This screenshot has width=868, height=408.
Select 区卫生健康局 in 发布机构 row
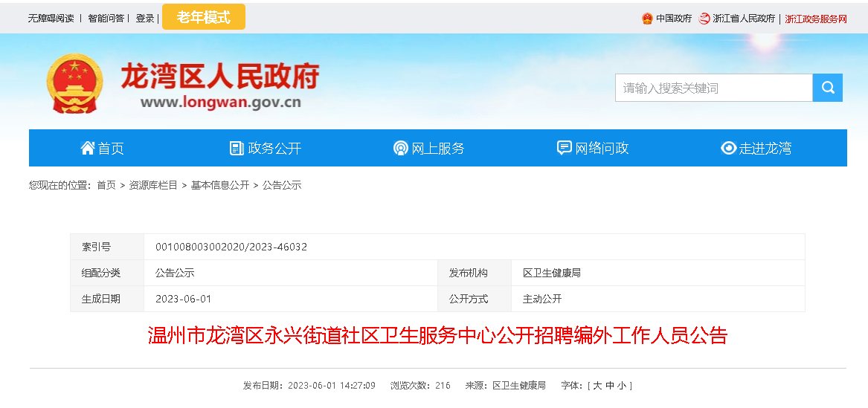click(552, 273)
